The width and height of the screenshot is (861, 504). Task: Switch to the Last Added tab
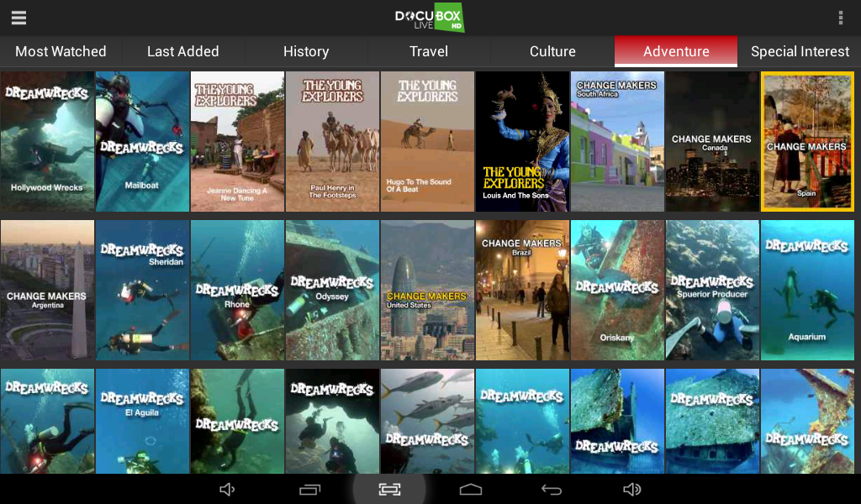pyautogui.click(x=183, y=51)
